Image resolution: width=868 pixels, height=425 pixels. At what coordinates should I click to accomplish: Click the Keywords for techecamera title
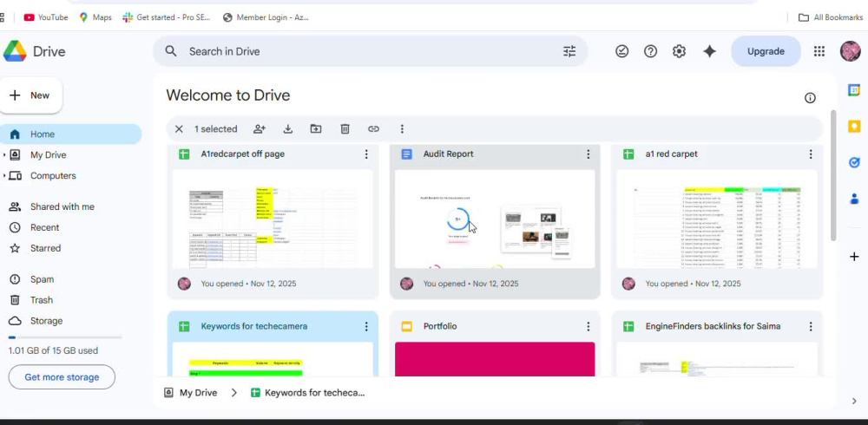coord(254,326)
